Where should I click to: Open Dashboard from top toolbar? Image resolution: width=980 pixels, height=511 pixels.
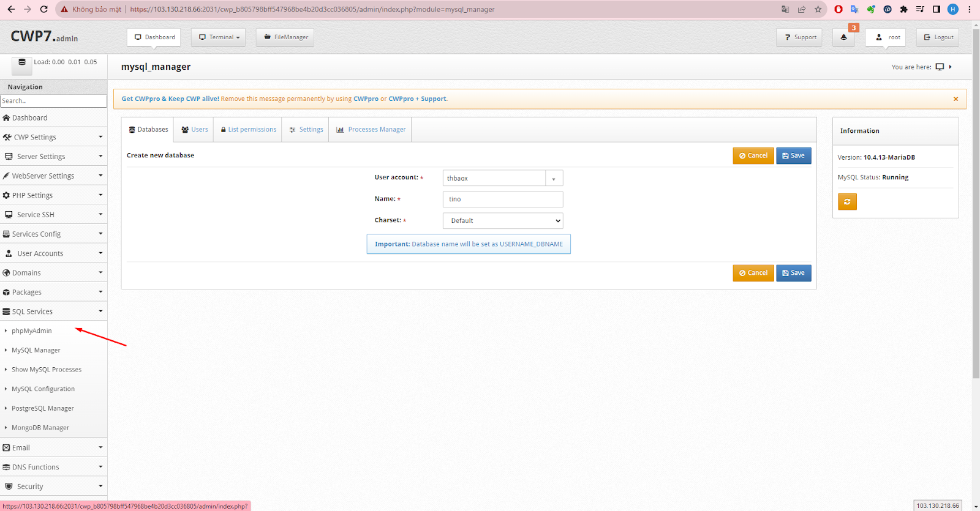tap(155, 37)
